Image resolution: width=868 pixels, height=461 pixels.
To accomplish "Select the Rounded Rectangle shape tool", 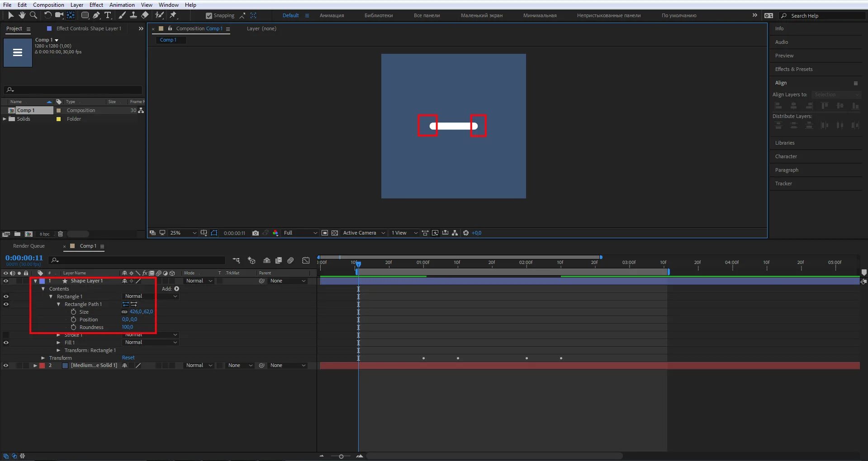I will click(x=85, y=15).
